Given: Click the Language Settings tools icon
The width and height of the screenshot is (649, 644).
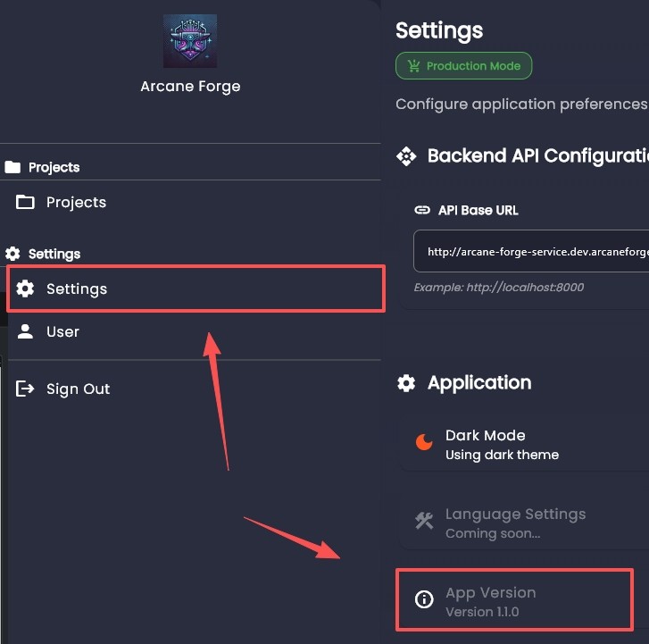Looking at the screenshot, I should coord(424,522).
